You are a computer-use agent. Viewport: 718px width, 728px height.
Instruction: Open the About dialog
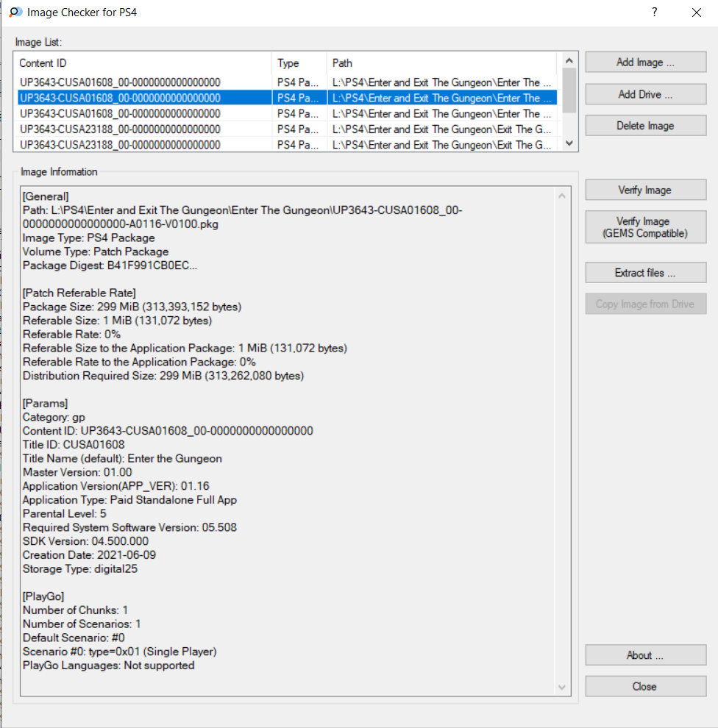(645, 655)
